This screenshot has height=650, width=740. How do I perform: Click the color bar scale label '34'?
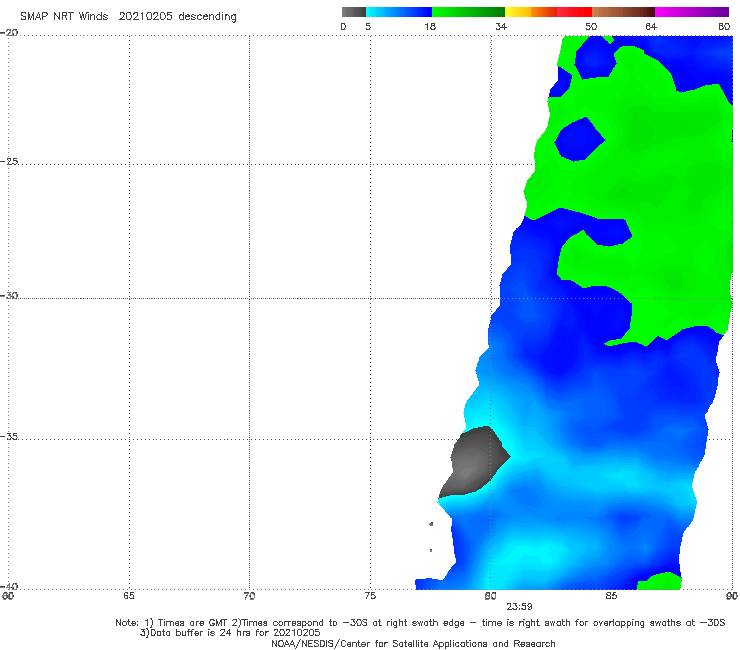(x=501, y=26)
